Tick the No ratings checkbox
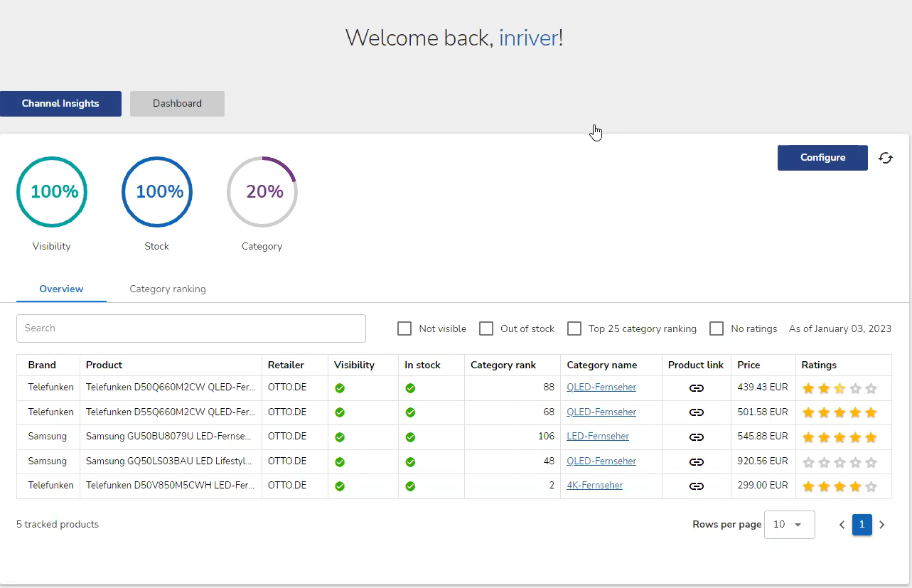This screenshot has height=588, width=912. coord(717,328)
